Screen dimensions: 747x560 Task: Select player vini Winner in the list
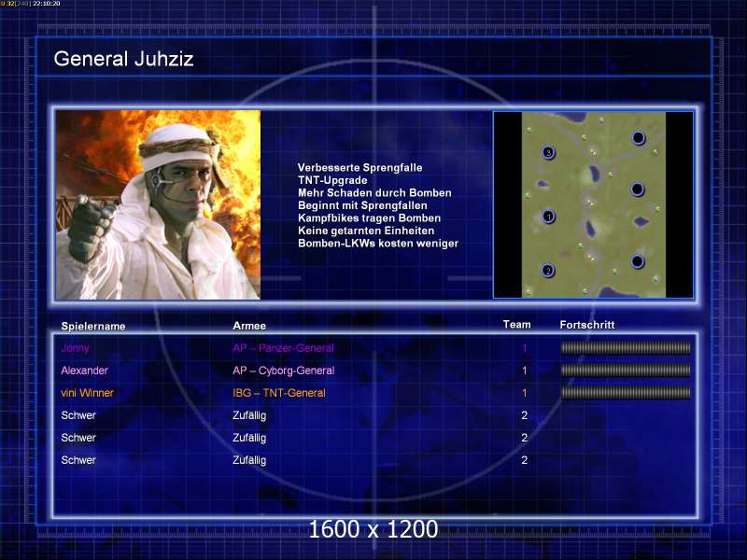(87, 393)
